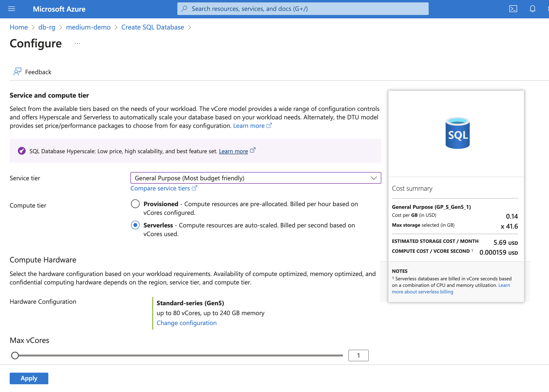This screenshot has height=392, width=549.
Task: Click the Max vCores slider handle
Action: pyautogui.click(x=15, y=356)
